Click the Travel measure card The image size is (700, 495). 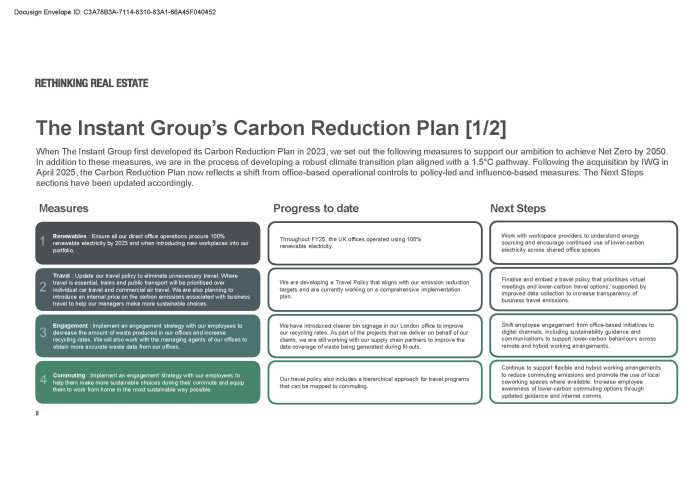[x=148, y=290]
